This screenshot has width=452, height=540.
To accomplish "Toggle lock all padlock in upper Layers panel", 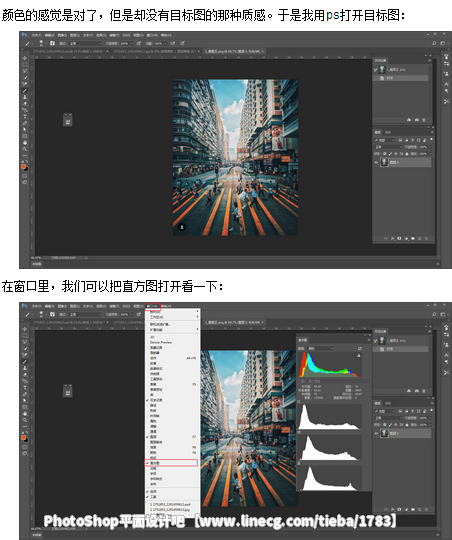I will [x=406, y=154].
